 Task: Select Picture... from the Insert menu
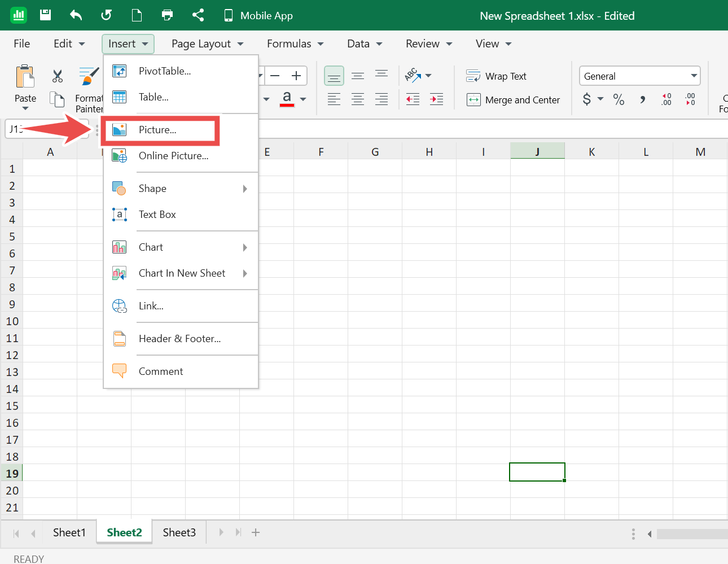click(158, 130)
